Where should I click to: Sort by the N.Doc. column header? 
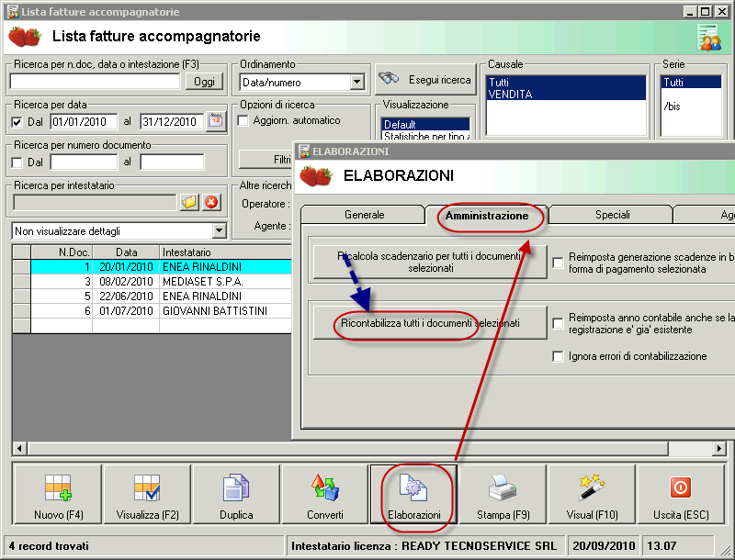62,252
